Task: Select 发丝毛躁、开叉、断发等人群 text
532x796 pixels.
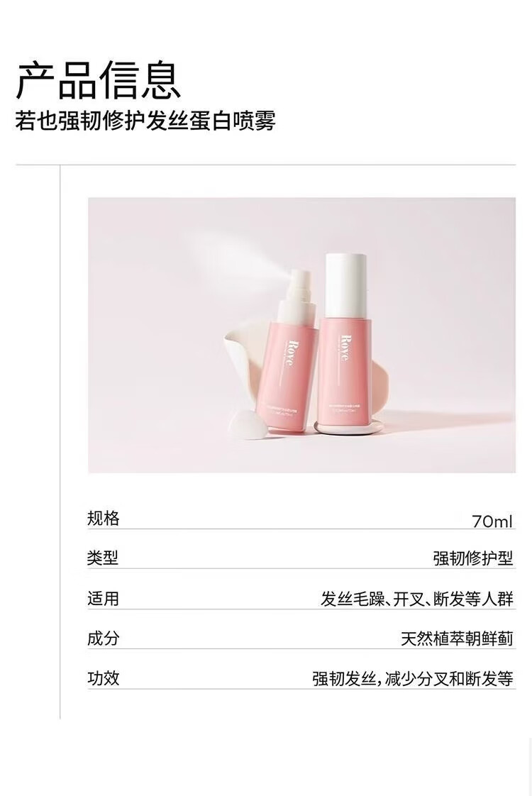Action: click(417, 599)
